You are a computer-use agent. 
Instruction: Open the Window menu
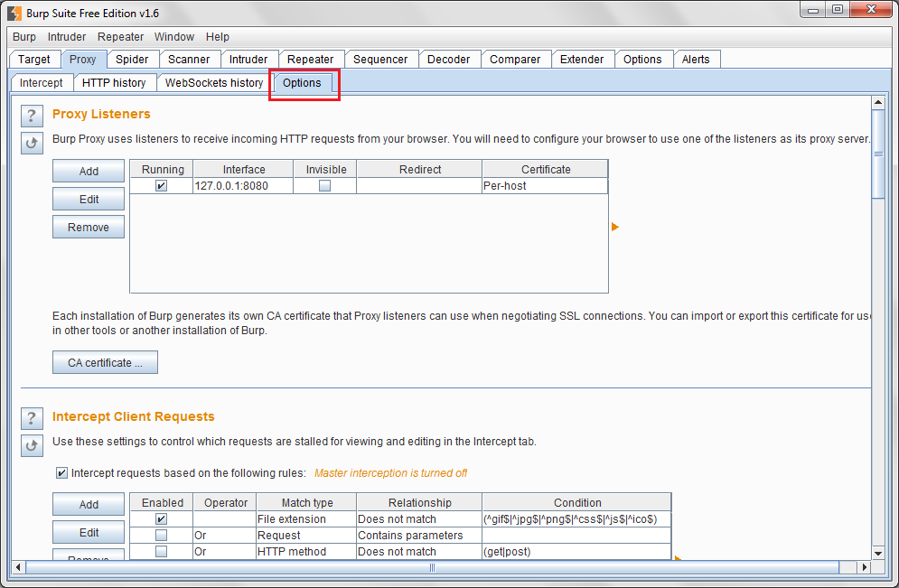(x=174, y=37)
